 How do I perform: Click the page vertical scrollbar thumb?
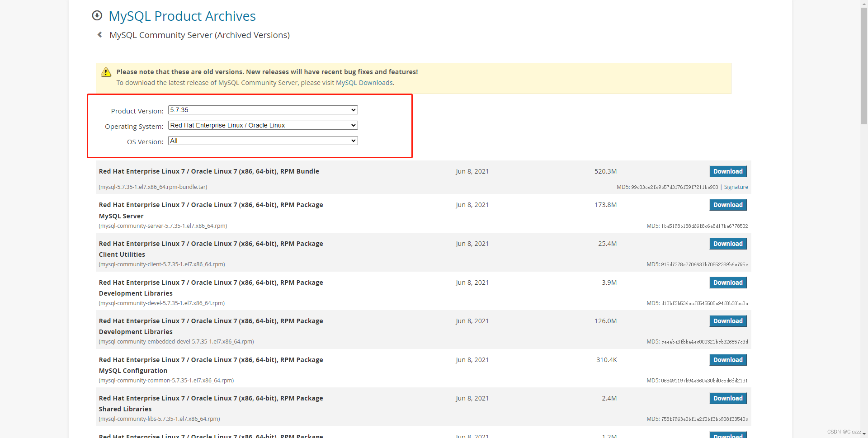coord(864,66)
